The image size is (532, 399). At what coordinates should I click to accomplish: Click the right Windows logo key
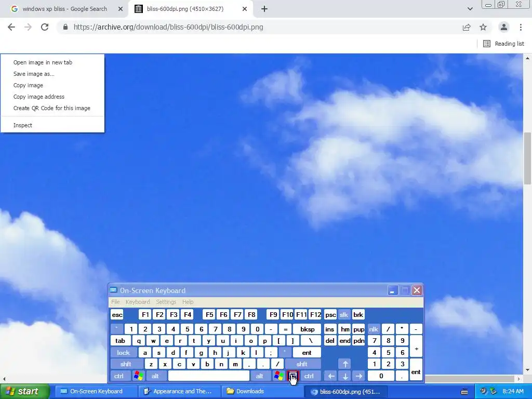(x=279, y=376)
